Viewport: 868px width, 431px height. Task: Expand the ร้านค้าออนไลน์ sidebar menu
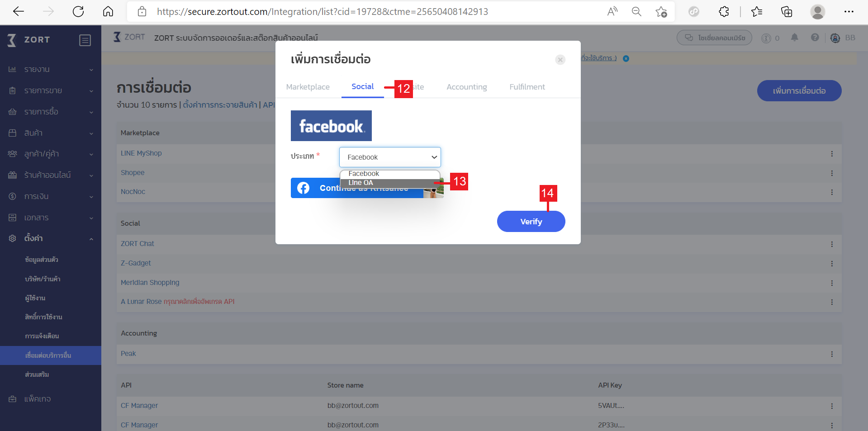51,175
